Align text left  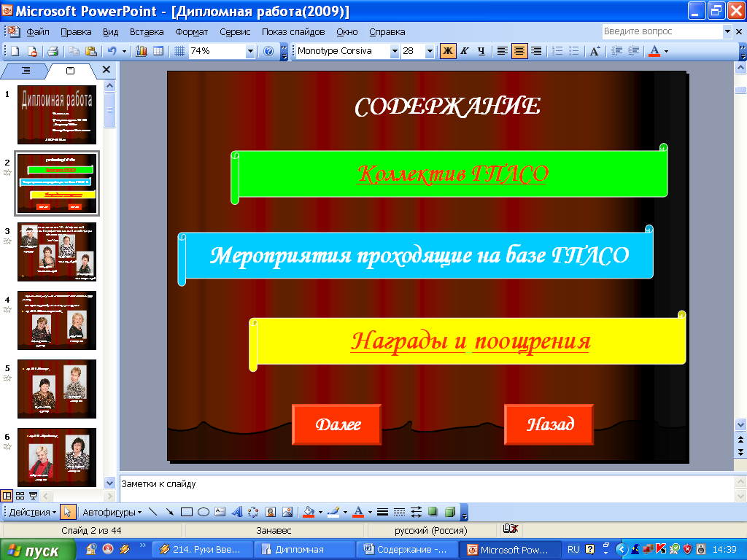click(x=502, y=51)
